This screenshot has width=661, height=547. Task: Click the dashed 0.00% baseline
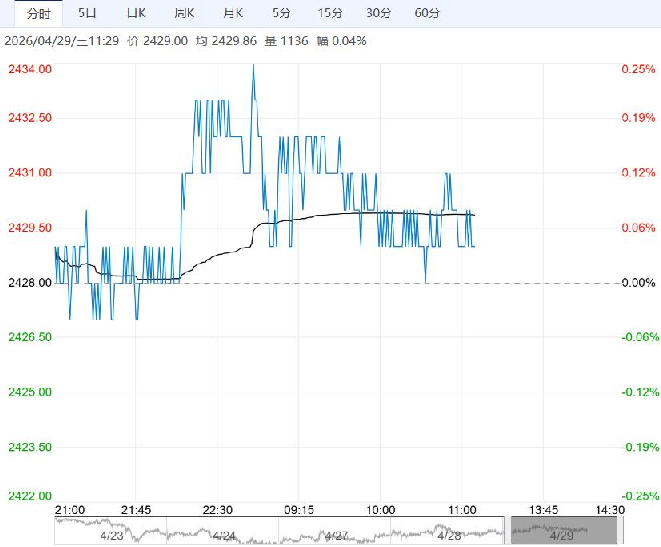(x=520, y=283)
